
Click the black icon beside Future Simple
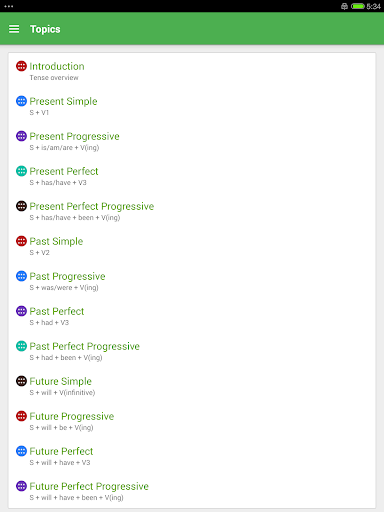(21, 381)
